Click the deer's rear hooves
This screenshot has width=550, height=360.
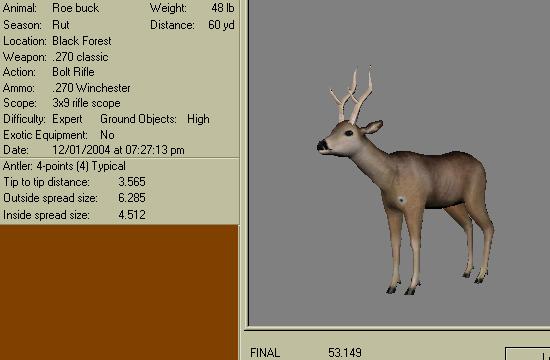(x=474, y=276)
